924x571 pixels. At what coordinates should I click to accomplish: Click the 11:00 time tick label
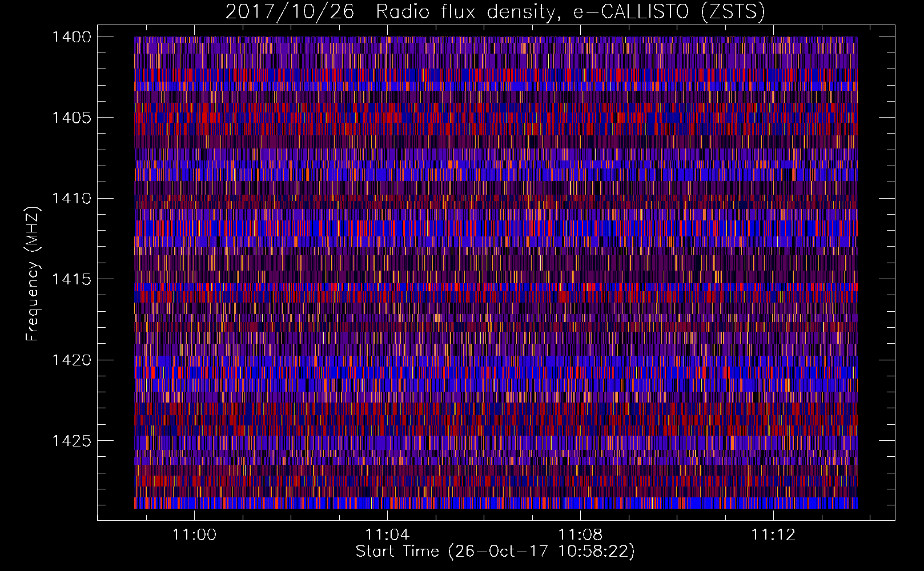tap(195, 534)
